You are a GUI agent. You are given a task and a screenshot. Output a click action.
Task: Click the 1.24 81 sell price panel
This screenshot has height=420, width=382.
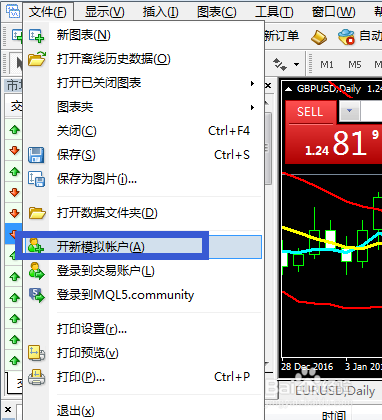[x=334, y=143]
